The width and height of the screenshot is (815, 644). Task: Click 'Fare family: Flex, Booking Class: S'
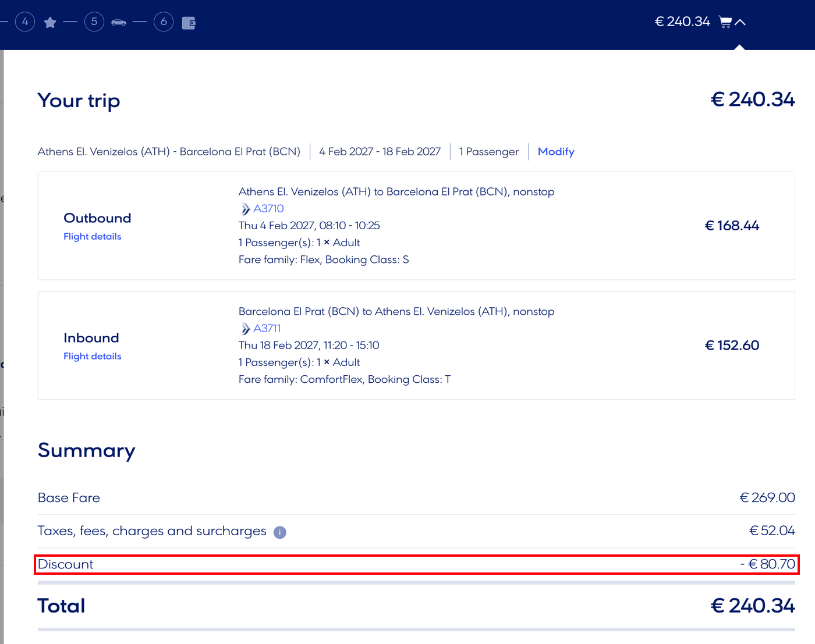(324, 259)
